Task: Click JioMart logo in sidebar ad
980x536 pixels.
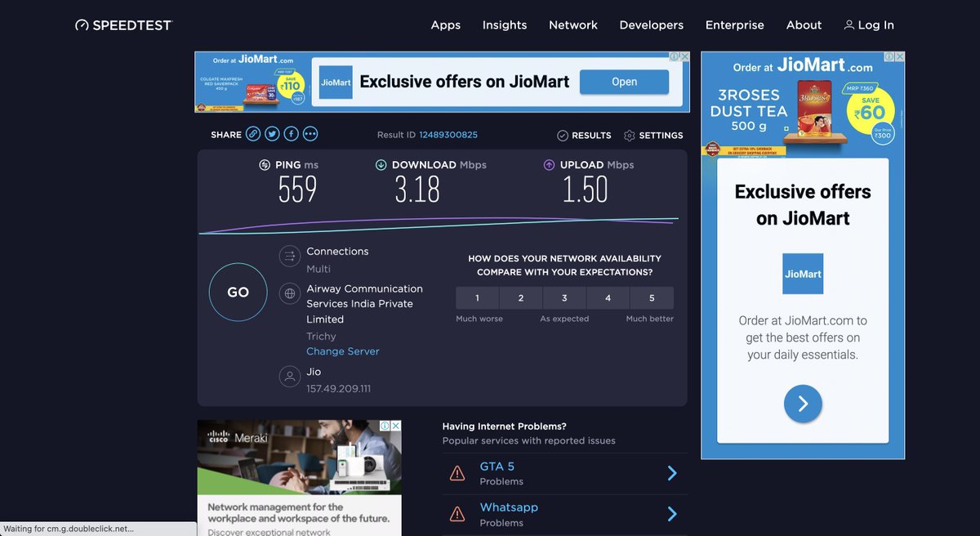Action: click(x=803, y=274)
